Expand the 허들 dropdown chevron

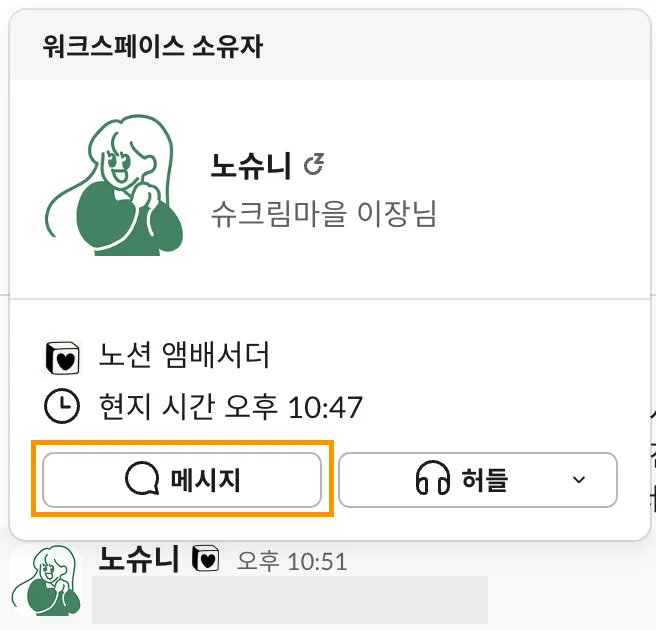click(x=578, y=480)
